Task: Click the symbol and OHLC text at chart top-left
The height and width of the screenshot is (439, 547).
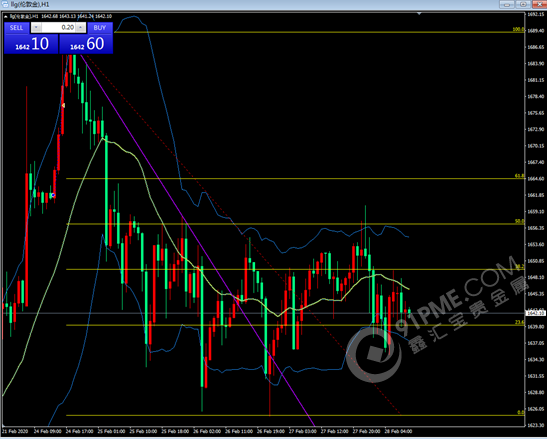Action: click(x=61, y=16)
